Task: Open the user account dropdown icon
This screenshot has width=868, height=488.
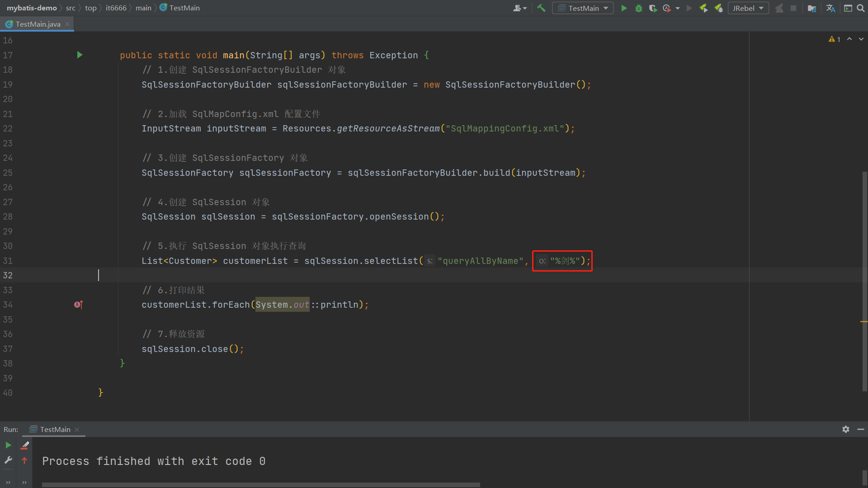Action: point(520,8)
